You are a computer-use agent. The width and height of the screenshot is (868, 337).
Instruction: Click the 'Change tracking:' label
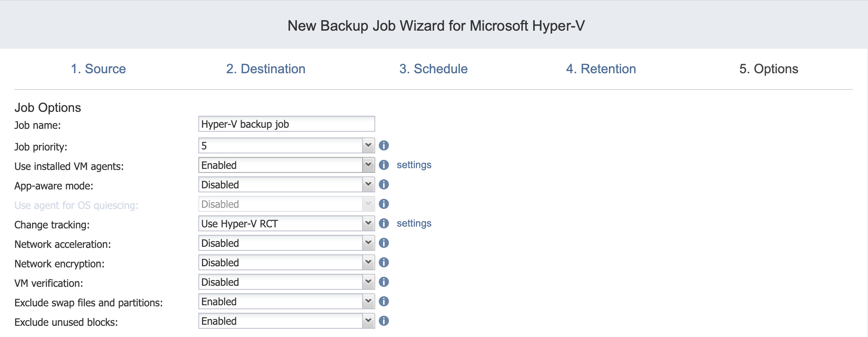pyautogui.click(x=52, y=225)
